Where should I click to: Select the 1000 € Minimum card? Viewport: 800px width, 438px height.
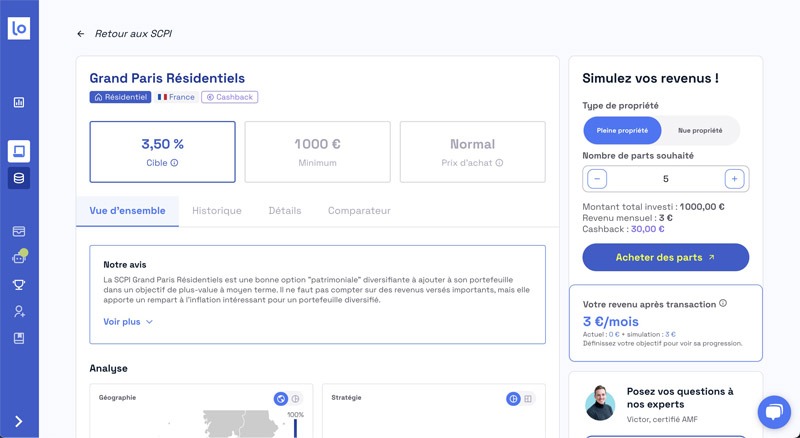[x=317, y=152]
